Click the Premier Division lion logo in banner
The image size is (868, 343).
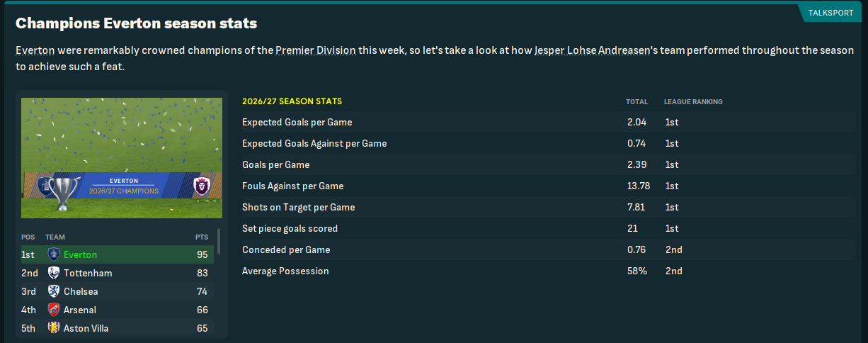[202, 186]
